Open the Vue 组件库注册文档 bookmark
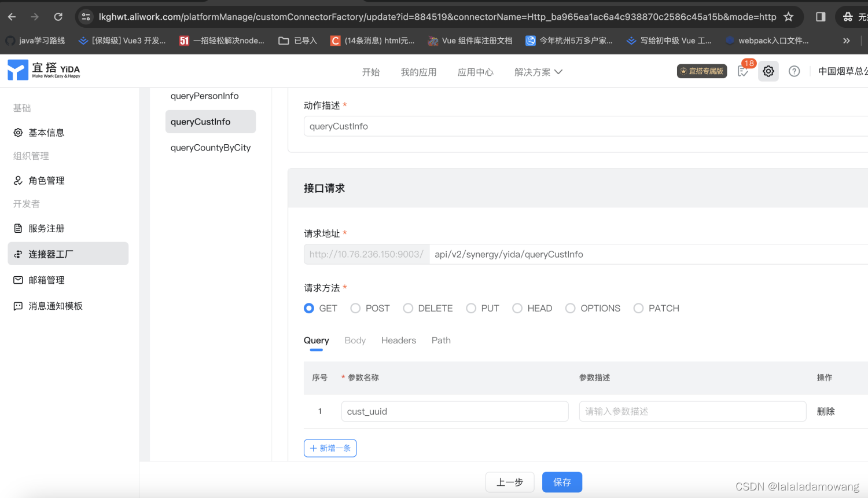 click(470, 41)
